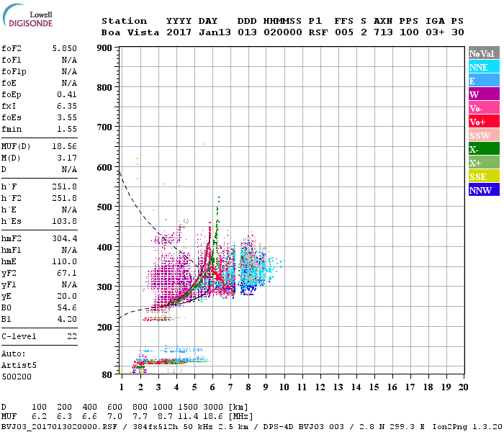Click the Jan13 date in header
This screenshot has width=504, height=432.
(215, 32)
